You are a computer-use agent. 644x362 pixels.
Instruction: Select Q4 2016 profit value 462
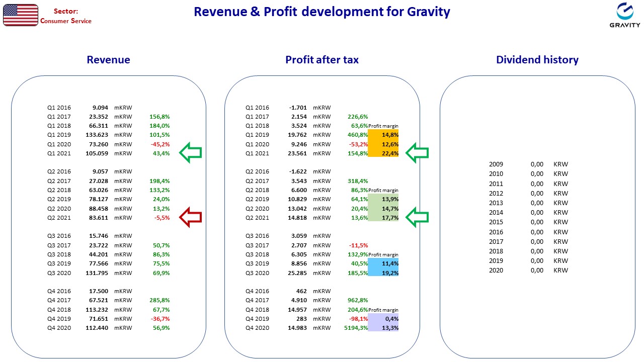pos(301,291)
